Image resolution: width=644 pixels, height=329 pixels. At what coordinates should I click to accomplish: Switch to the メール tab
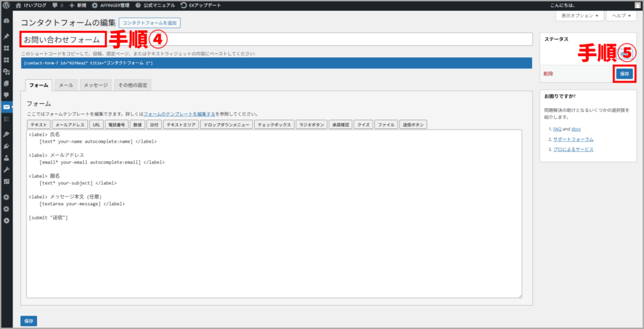[x=66, y=85]
